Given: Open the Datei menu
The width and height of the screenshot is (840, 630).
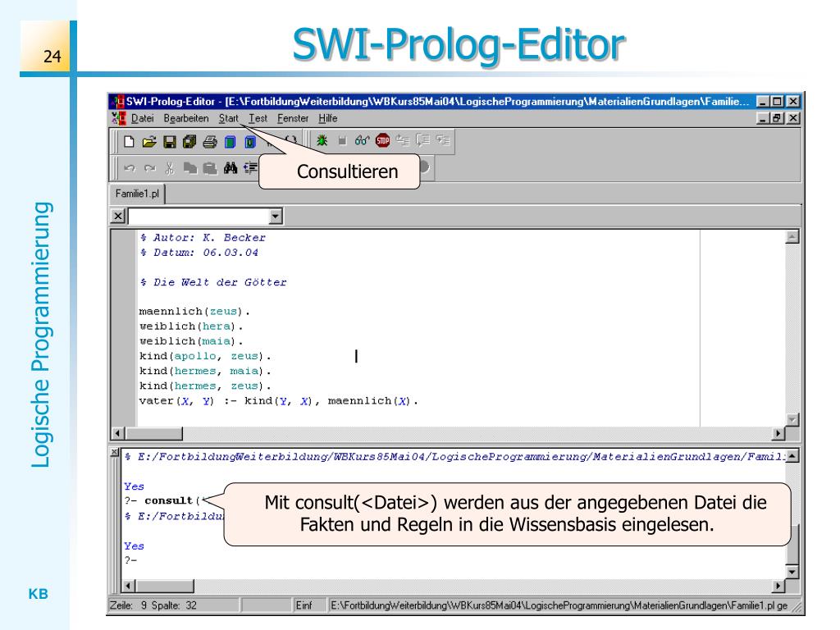Looking at the screenshot, I should point(143,118).
